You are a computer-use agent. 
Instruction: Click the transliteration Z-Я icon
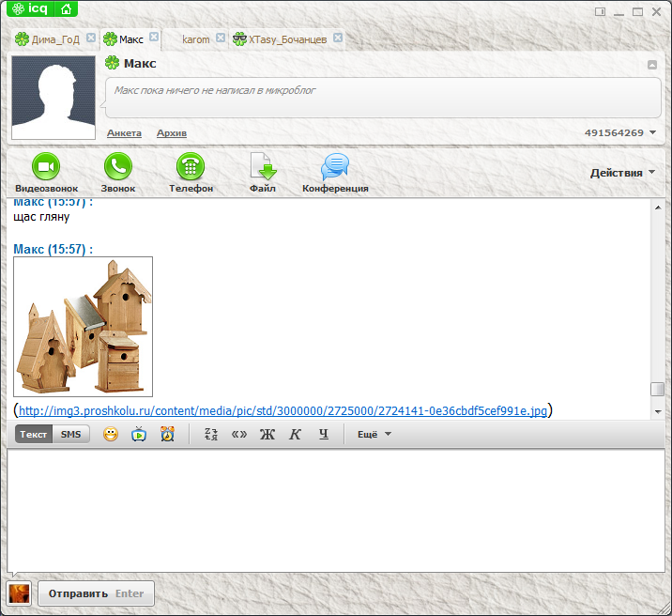(211, 434)
